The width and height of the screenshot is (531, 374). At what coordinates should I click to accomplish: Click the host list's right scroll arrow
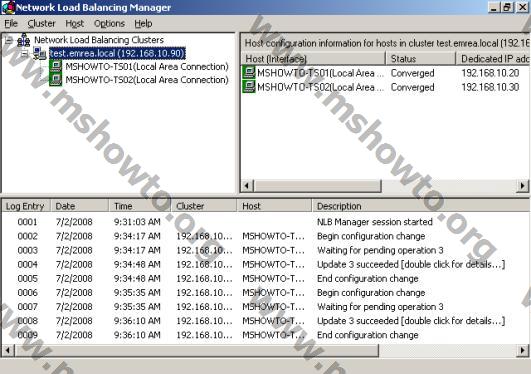tap(523, 186)
